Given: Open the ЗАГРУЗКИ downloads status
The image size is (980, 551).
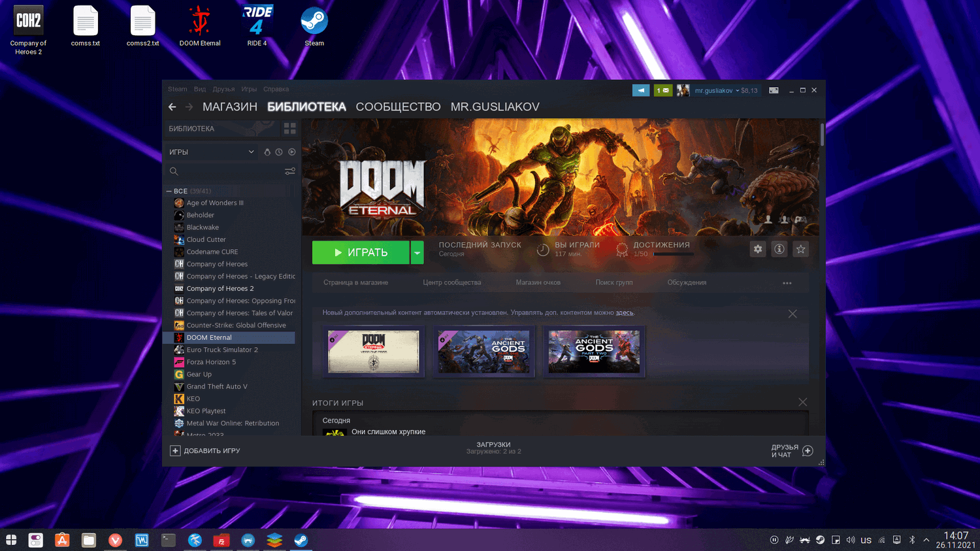Looking at the screenshot, I should (x=493, y=448).
